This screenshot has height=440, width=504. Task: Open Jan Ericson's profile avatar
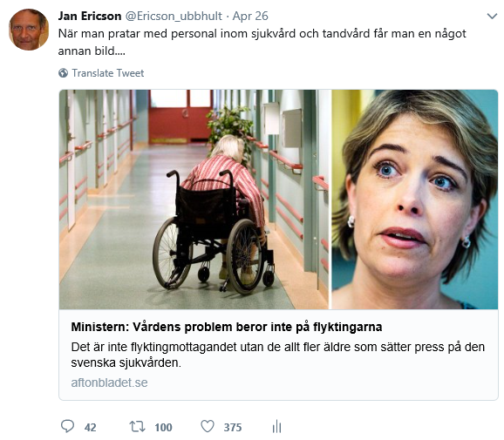pos(29,30)
